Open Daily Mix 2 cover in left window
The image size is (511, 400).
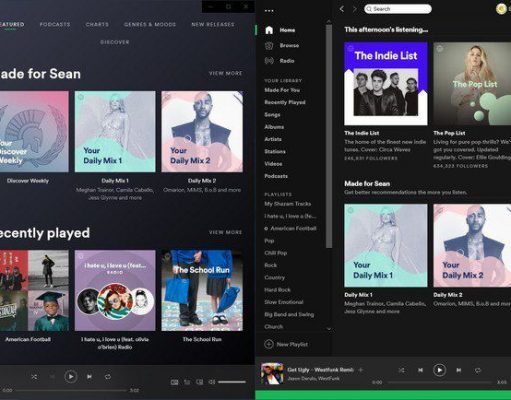[x=202, y=132]
